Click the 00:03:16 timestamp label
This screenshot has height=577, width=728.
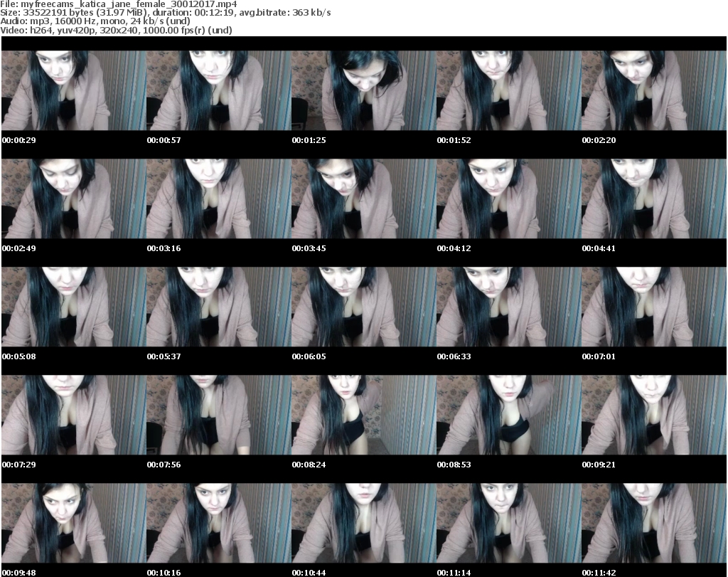point(164,248)
